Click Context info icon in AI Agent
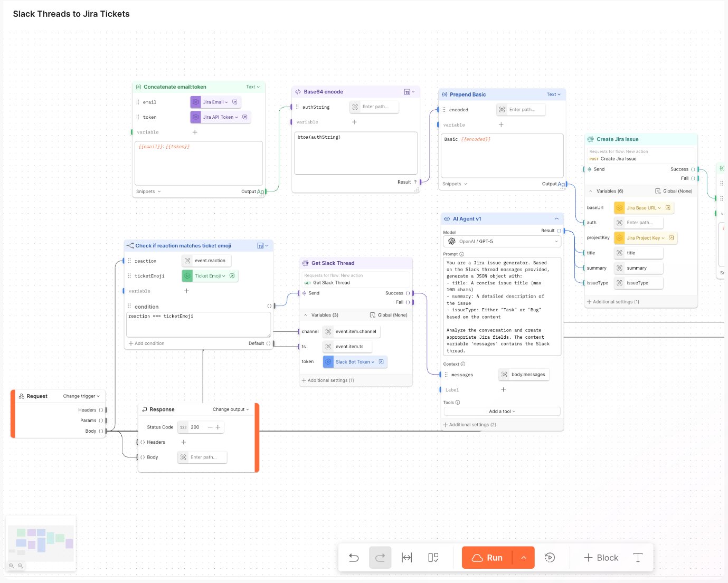 coord(463,364)
